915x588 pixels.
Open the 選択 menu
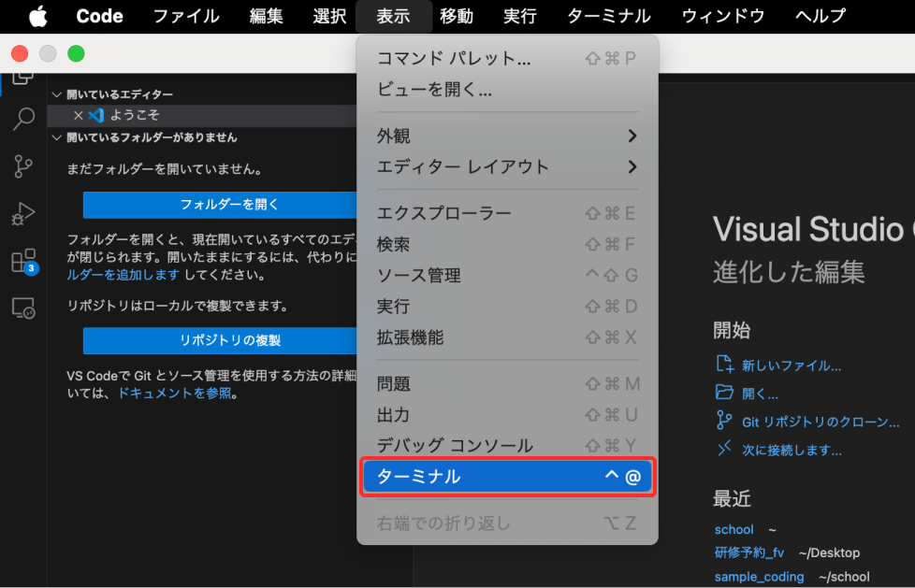[x=329, y=16]
